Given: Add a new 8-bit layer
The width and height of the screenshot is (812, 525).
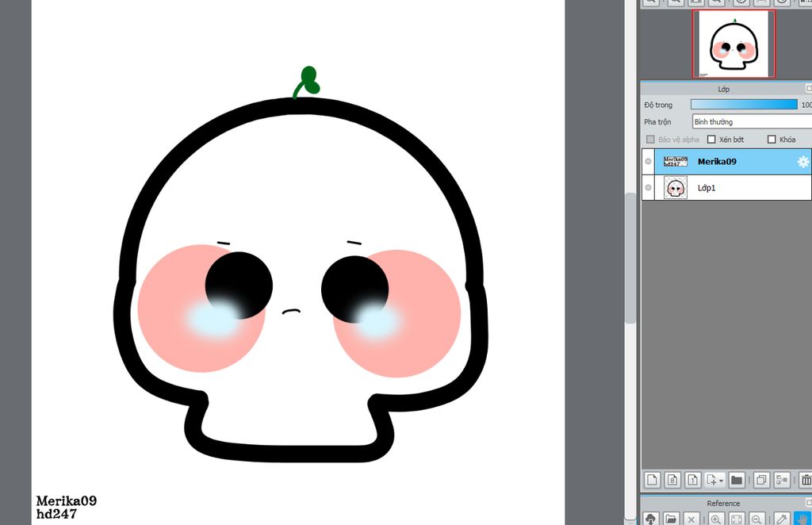Looking at the screenshot, I should pos(672,480).
